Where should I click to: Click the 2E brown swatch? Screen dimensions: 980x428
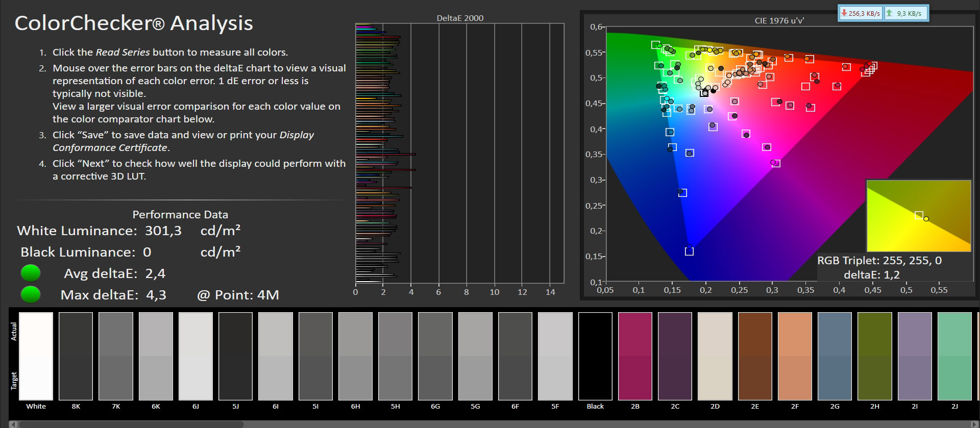[755, 356]
